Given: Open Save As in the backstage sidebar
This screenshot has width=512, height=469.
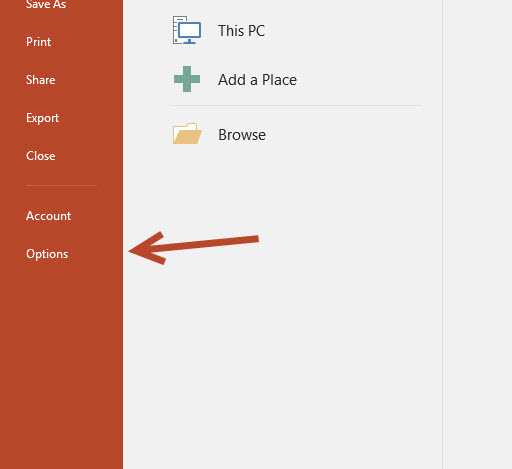Looking at the screenshot, I should 46,5.
